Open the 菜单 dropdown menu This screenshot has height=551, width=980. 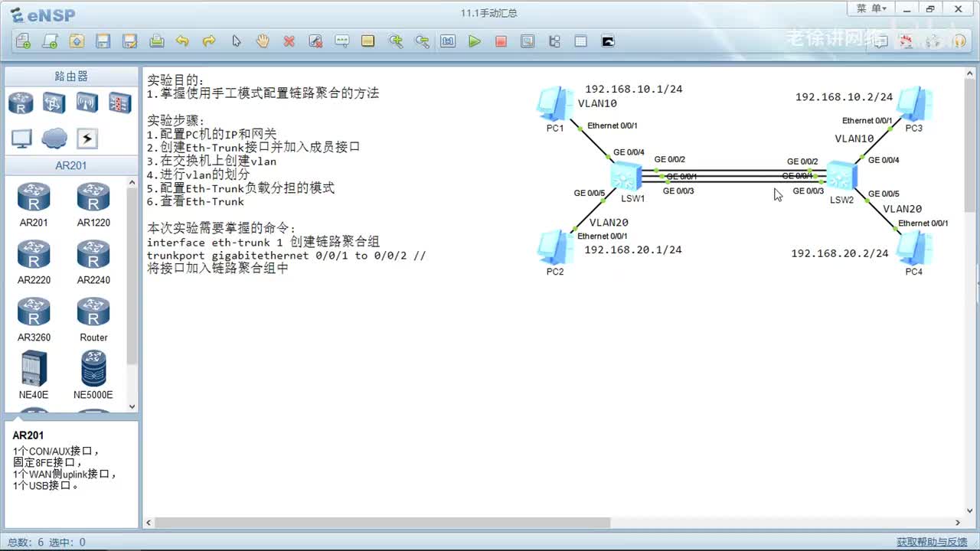point(871,8)
